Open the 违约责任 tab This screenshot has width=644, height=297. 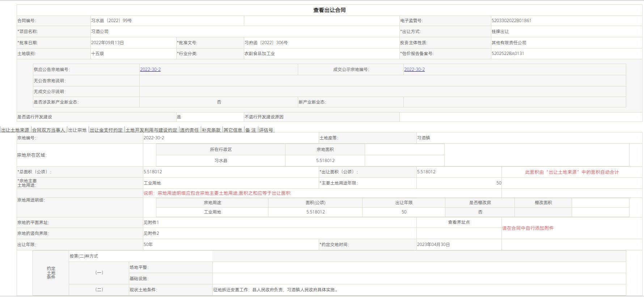[190, 130]
